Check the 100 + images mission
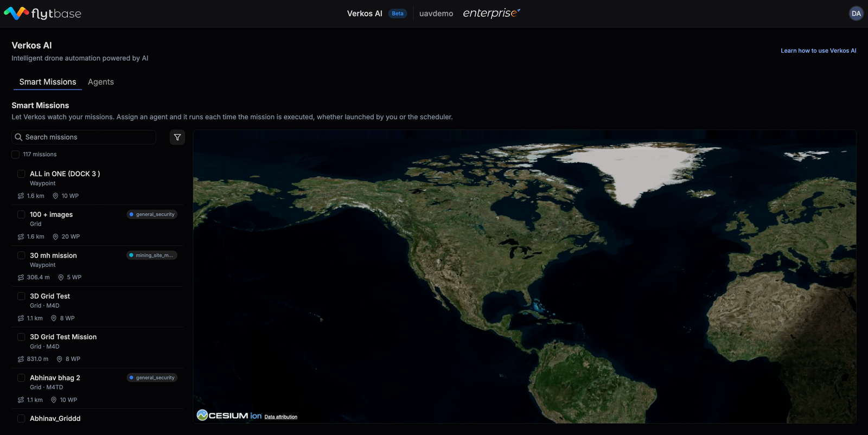 pyautogui.click(x=21, y=214)
